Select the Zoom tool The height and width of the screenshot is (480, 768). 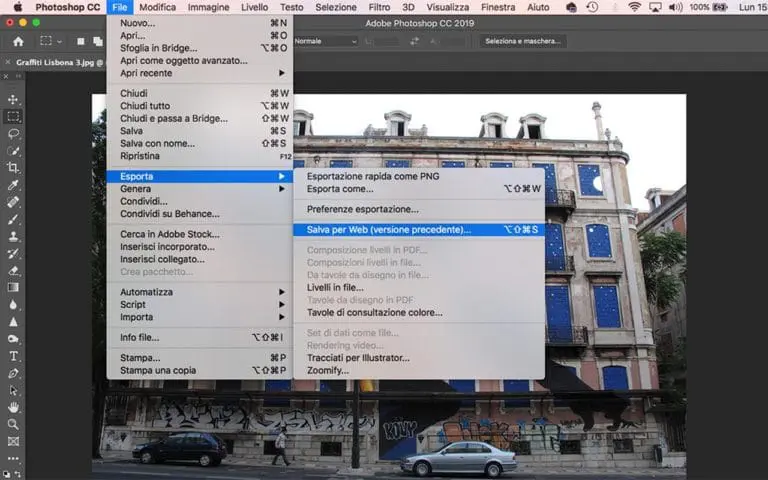(x=13, y=424)
